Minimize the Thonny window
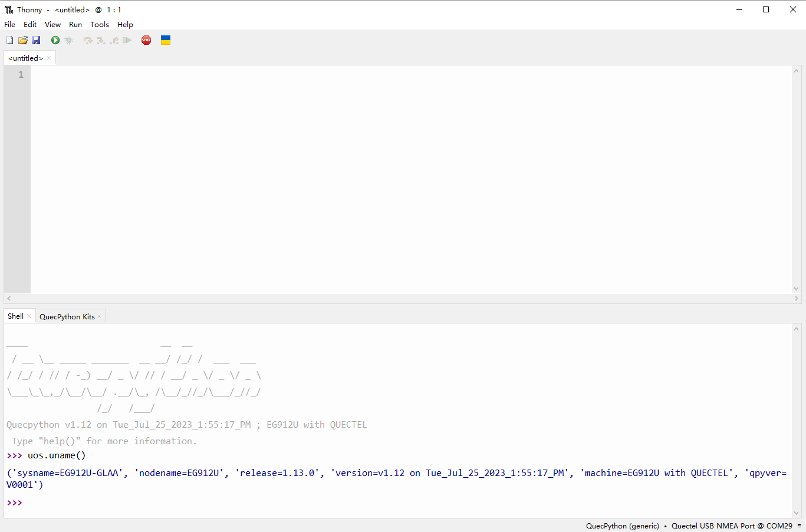 pos(739,9)
